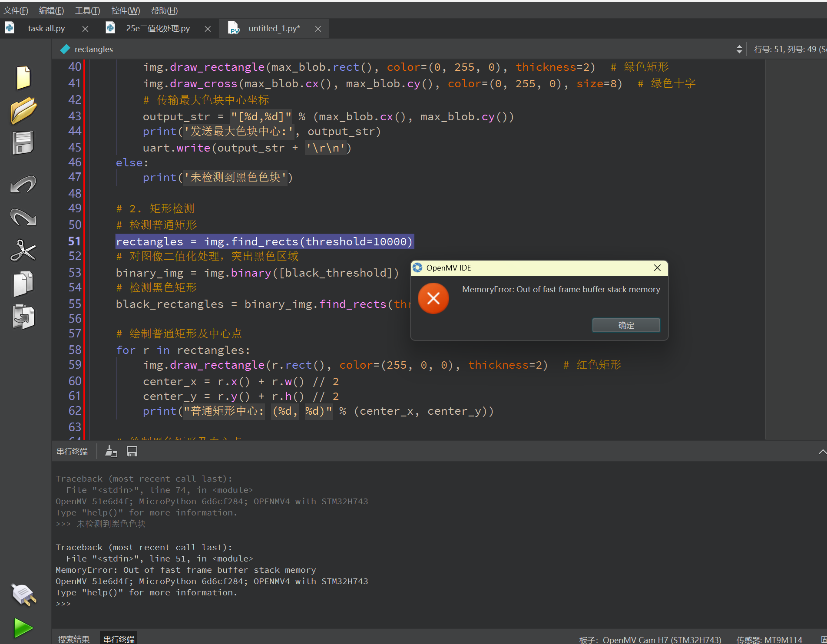Close the task all.py tab
Image resolution: width=827 pixels, height=644 pixels.
[x=85, y=29]
